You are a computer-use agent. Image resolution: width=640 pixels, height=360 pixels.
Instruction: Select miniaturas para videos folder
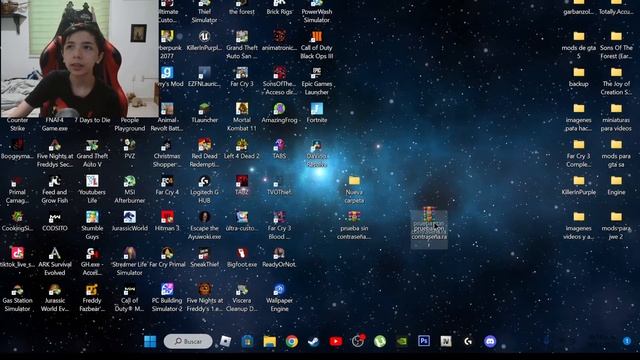pyautogui.click(x=616, y=117)
